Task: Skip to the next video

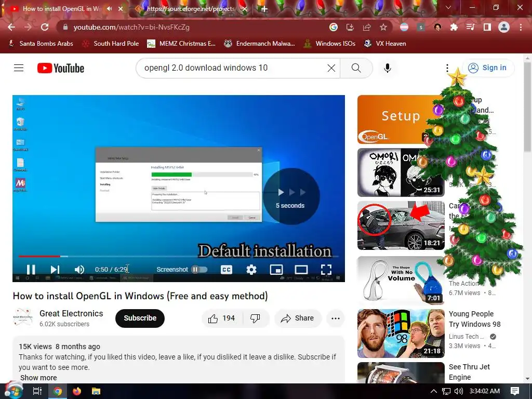Action: pos(55,270)
